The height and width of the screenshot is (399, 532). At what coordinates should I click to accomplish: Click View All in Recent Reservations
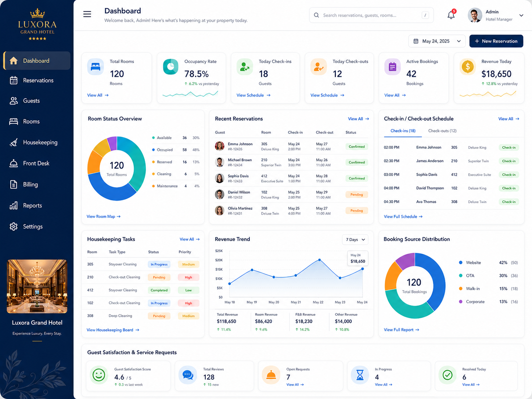pos(359,119)
